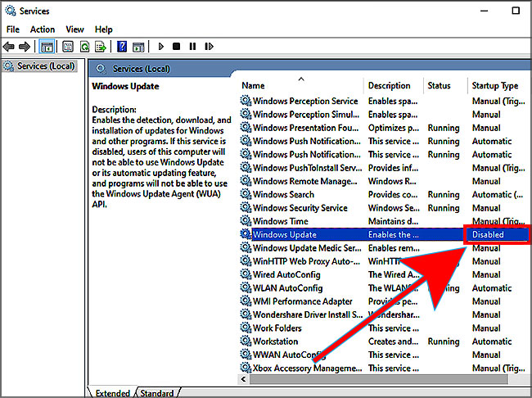Image resolution: width=532 pixels, height=398 pixels.
Task: Sort by the Status column header
Action: (x=439, y=85)
